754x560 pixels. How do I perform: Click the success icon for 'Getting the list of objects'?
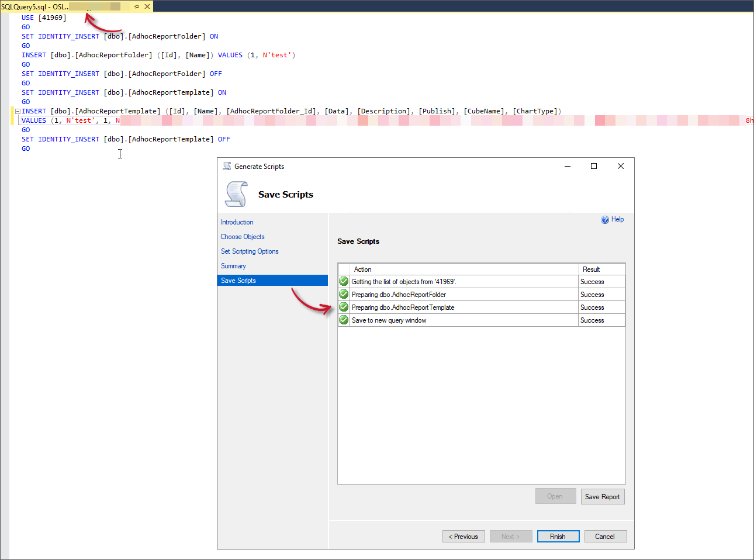pyautogui.click(x=344, y=281)
